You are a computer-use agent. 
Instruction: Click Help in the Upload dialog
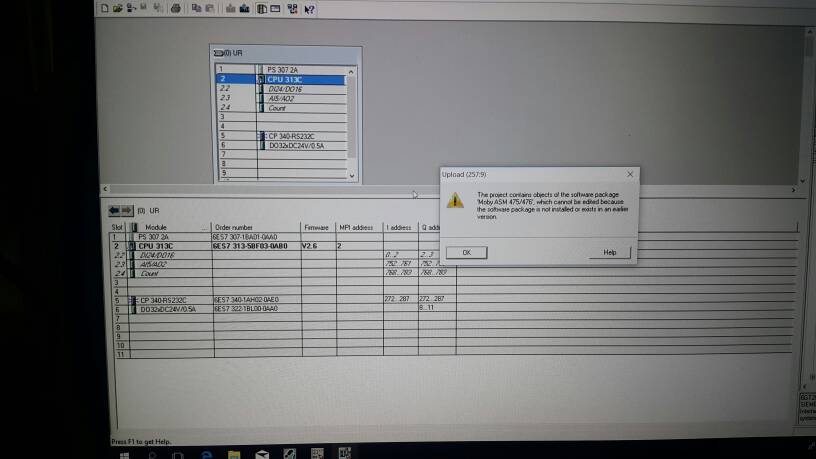609,252
